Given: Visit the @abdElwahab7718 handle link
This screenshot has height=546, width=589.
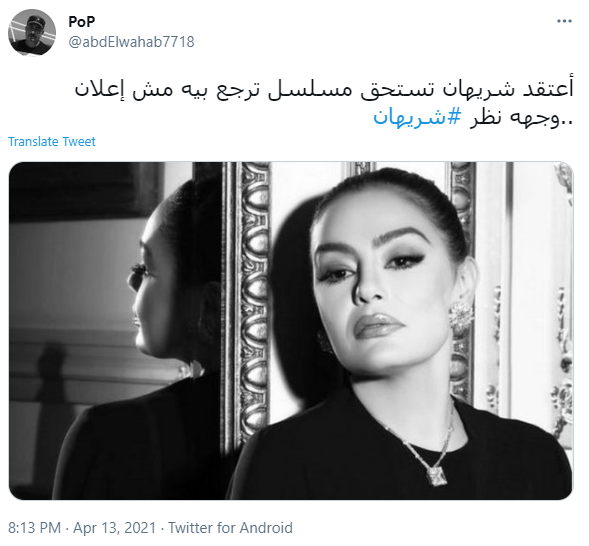Looking at the screenshot, I should click(x=131, y=42).
